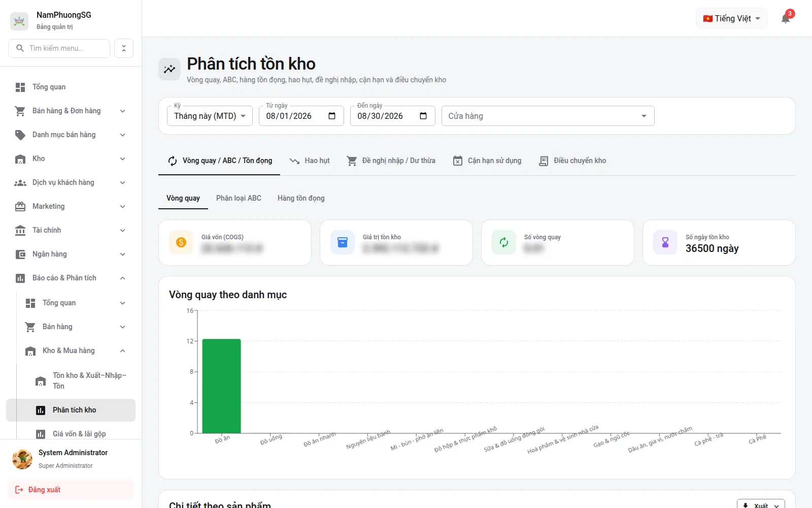Open the Kỳ period dropdown

210,116
